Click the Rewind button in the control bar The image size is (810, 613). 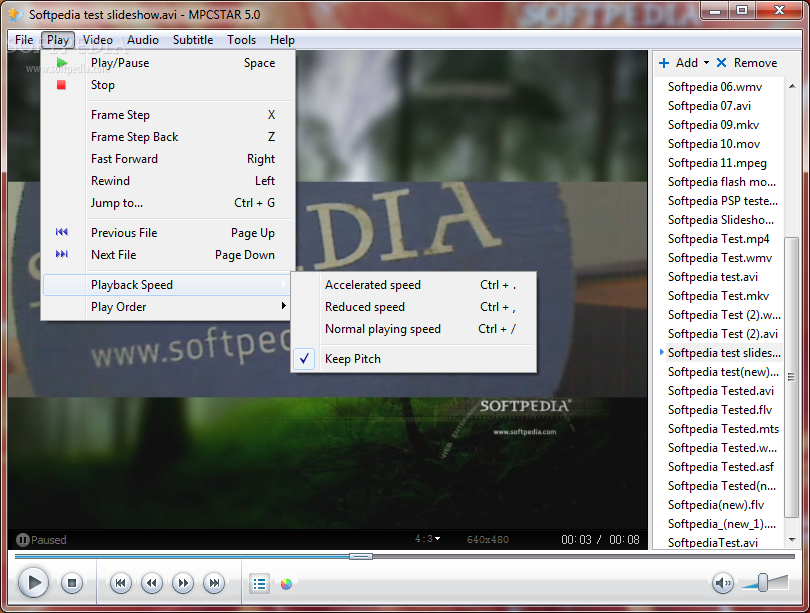[x=152, y=584]
